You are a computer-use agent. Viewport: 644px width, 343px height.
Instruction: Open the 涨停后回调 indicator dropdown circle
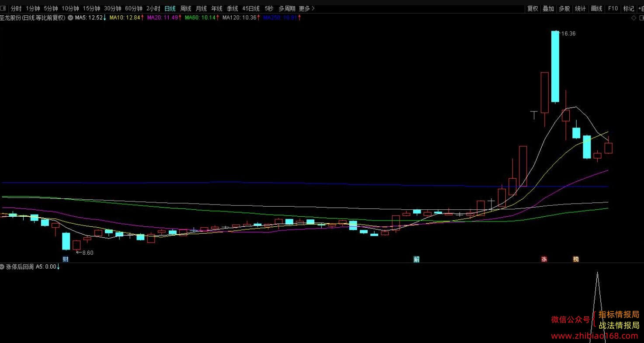click(3, 267)
